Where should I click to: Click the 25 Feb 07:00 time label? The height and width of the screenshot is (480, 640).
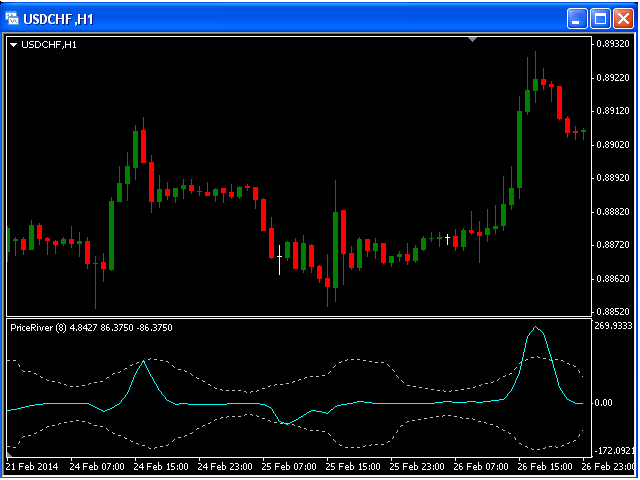(x=289, y=467)
